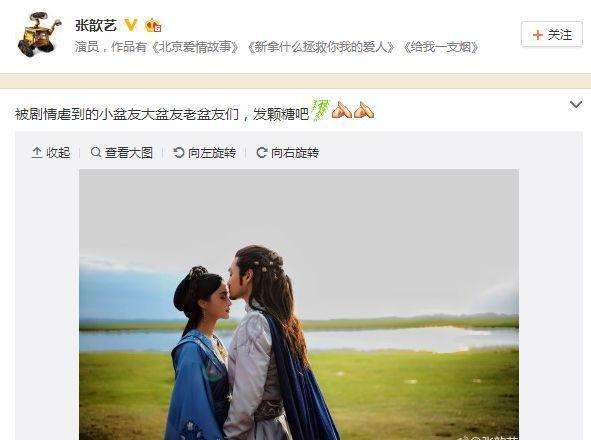Follow the user with 关注 button
Image resolution: width=591 pixels, height=440 pixels.
coord(552,35)
